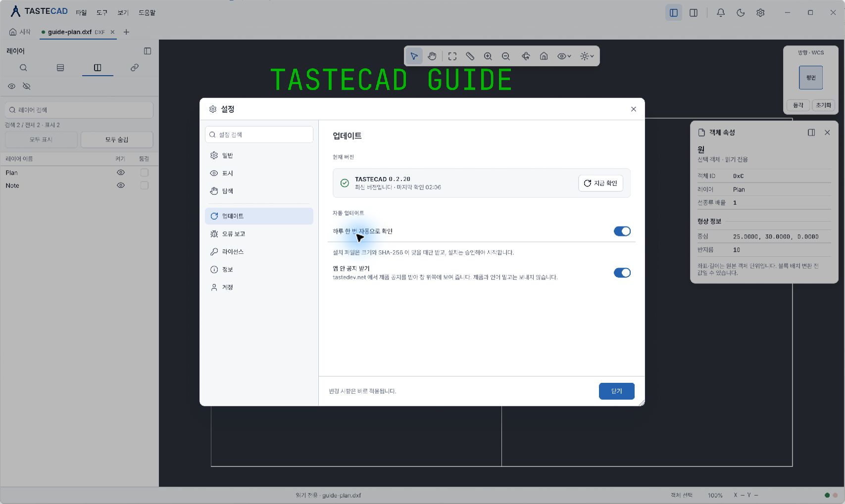Click the 모두 숨김 button

point(117,139)
